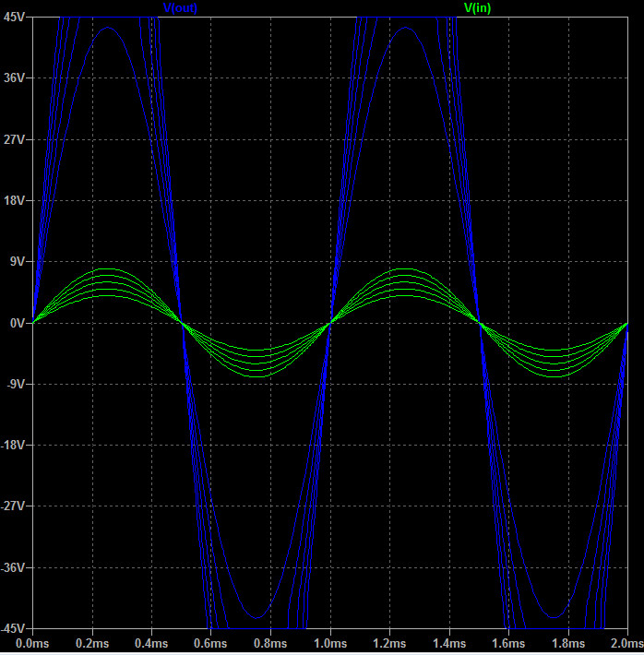Image resolution: width=644 pixels, height=655 pixels.
Task: Click the 1.8ms time axis label
Action: pos(568,643)
